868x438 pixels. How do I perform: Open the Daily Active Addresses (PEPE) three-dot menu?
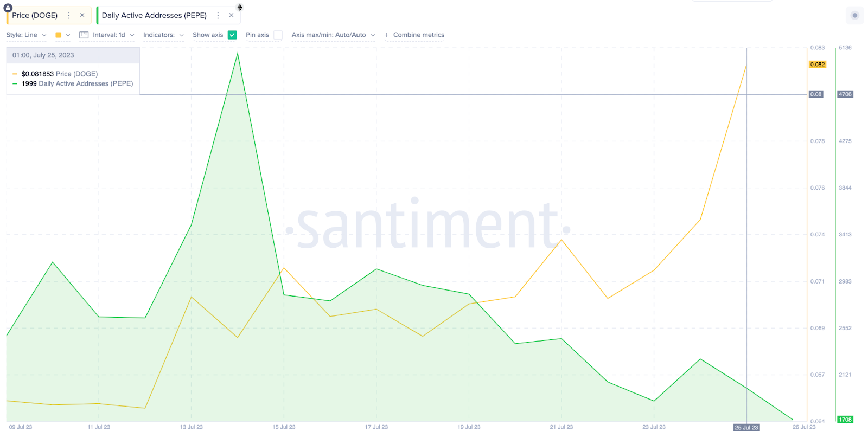tap(218, 15)
